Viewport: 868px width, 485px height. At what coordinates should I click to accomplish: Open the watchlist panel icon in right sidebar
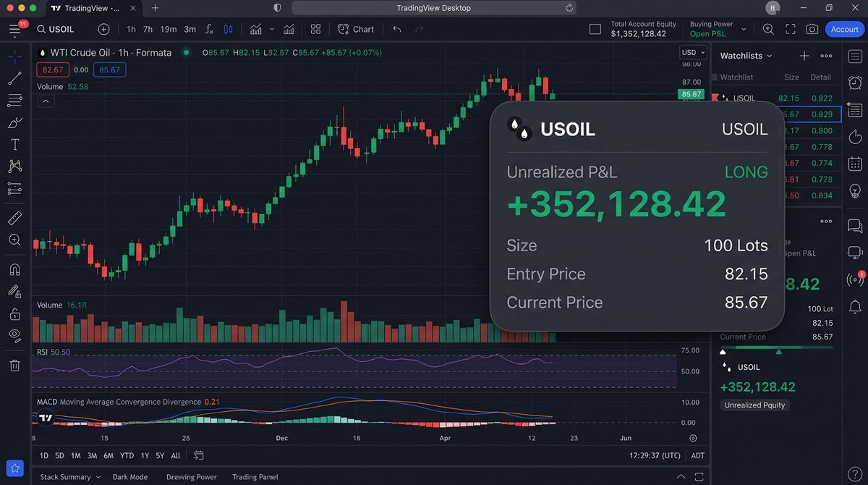click(x=855, y=56)
